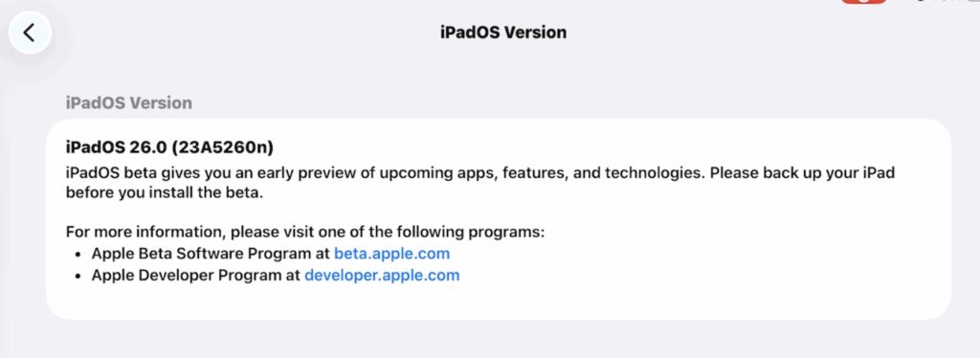Click the 'before you install the beta.' line
This screenshot has width=980, height=358.
click(165, 192)
